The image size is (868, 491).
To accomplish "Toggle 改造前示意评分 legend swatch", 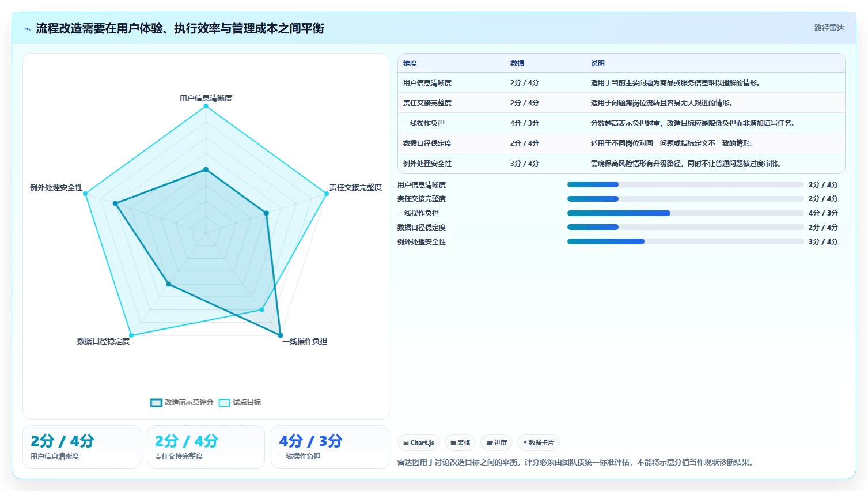I will [x=156, y=402].
